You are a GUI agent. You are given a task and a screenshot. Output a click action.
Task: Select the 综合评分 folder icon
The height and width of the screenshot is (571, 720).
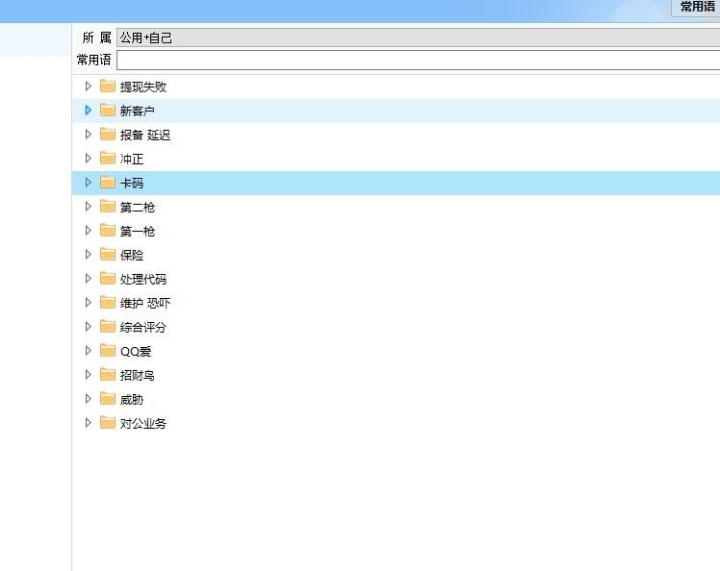pyautogui.click(x=108, y=327)
